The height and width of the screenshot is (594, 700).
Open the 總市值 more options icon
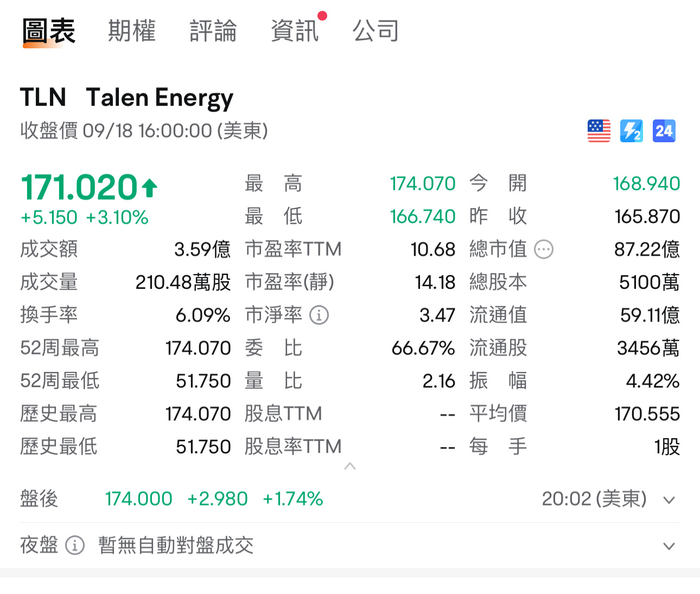[x=544, y=250]
